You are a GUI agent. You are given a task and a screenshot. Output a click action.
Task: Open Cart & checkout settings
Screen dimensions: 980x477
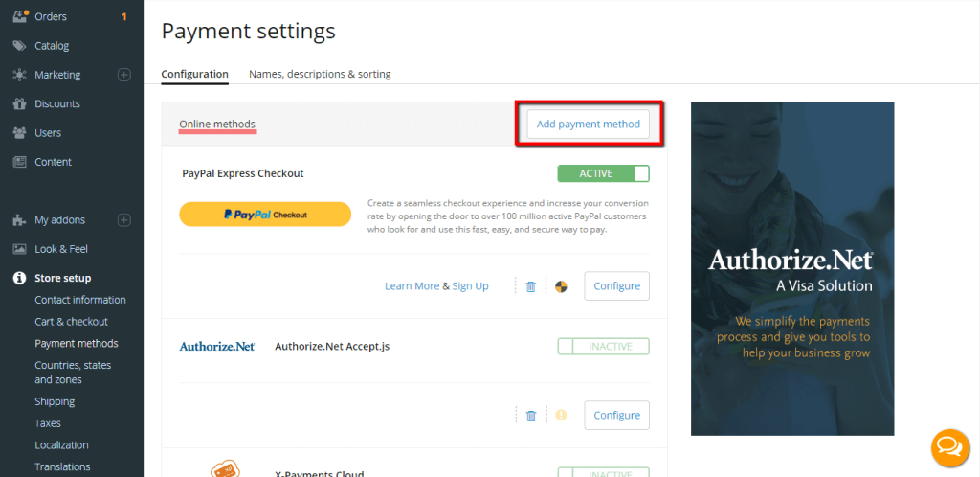[71, 321]
